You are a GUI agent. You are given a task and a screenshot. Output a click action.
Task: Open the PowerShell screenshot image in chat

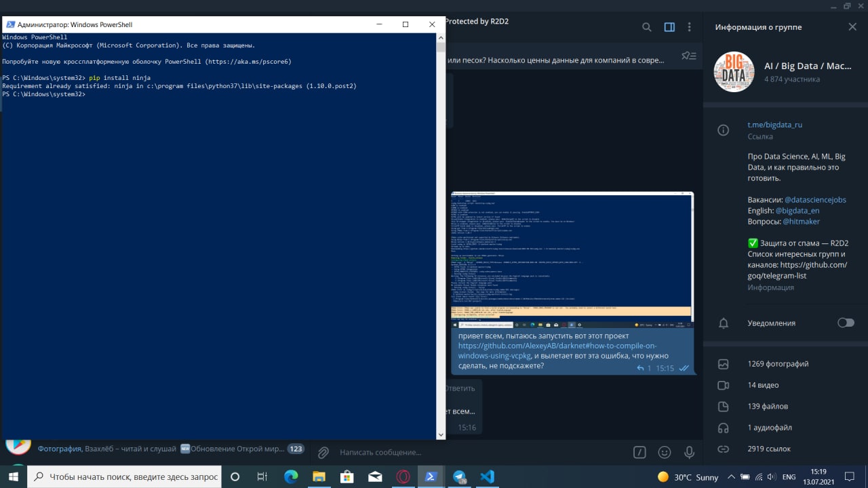click(x=572, y=260)
